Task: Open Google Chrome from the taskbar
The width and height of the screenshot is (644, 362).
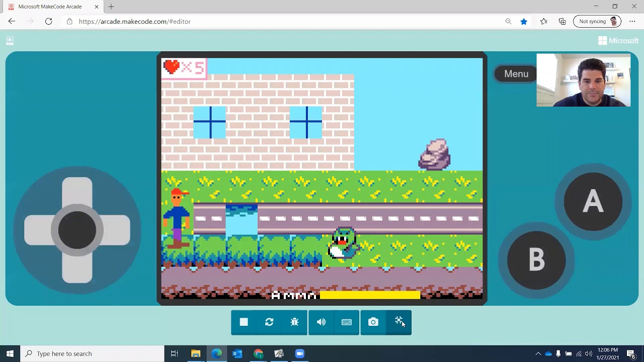Action: [x=258, y=353]
